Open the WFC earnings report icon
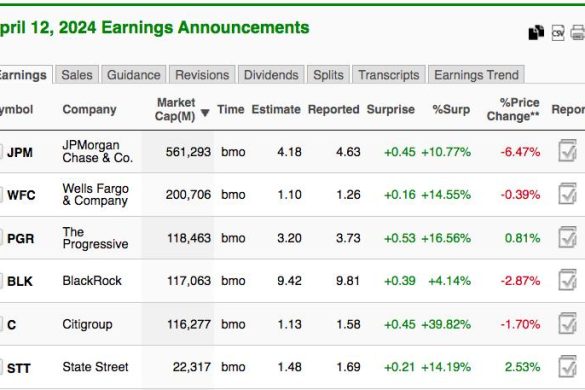The height and width of the screenshot is (390, 585). tap(567, 193)
